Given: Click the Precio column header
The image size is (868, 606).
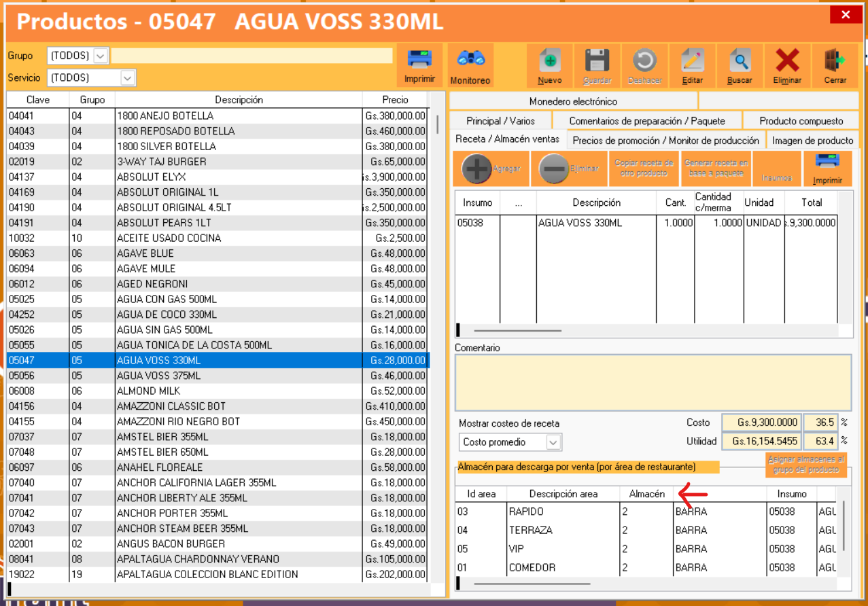Looking at the screenshot, I should tap(396, 100).
